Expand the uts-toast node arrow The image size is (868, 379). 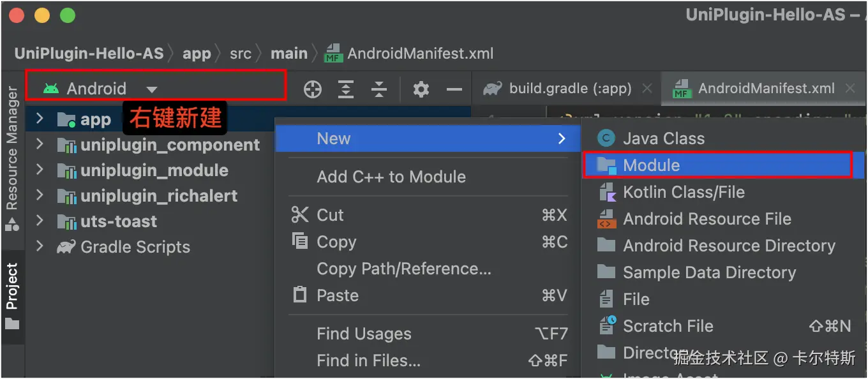point(40,221)
